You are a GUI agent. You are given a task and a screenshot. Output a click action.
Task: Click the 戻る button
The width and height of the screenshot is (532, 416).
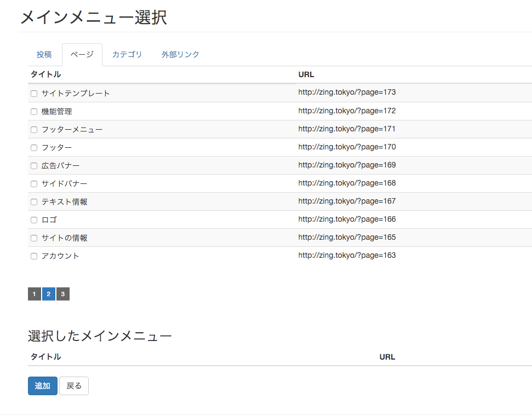pos(74,386)
